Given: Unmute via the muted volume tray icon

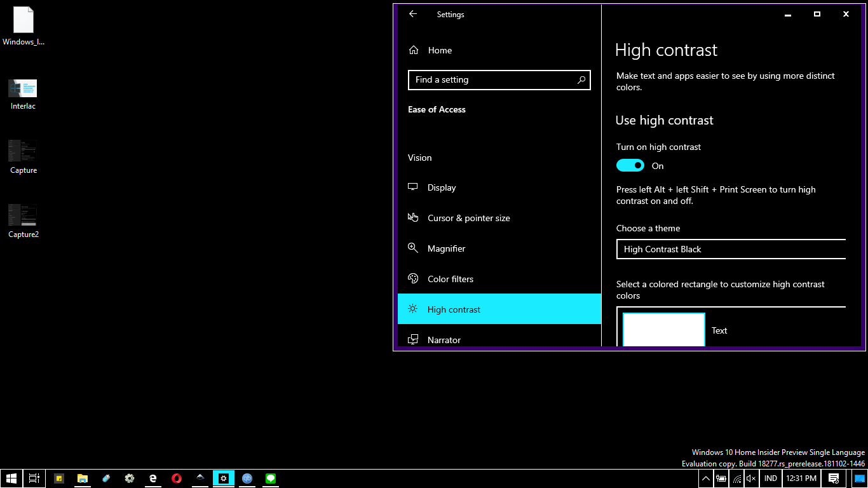Looking at the screenshot, I should [751, 478].
